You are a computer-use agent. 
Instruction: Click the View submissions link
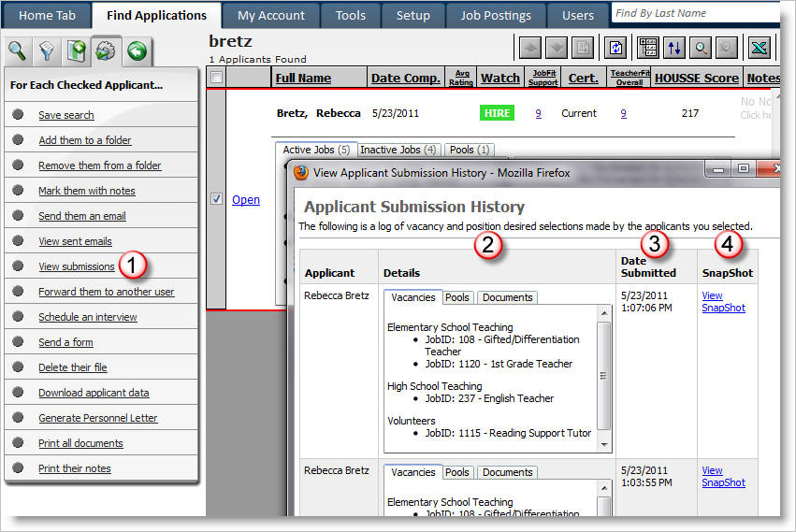(77, 266)
